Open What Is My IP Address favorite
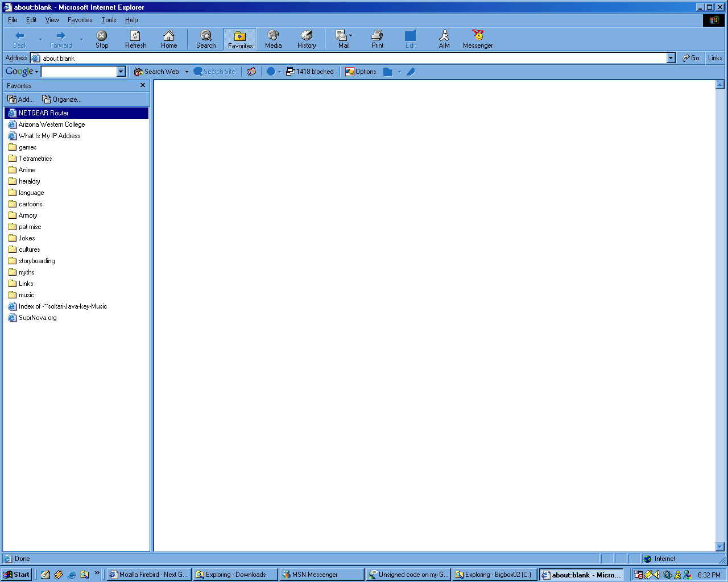 click(x=76, y=136)
